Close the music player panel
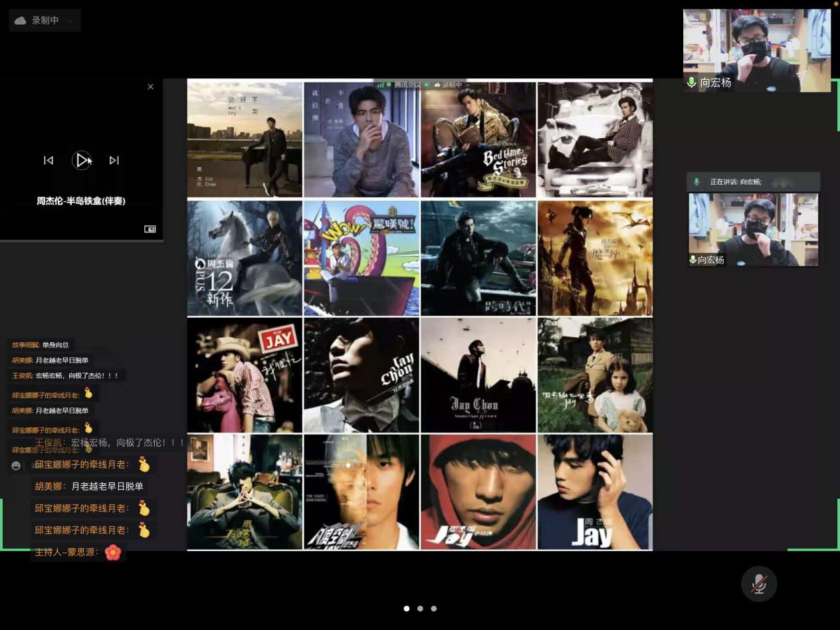This screenshot has width=840, height=630. coord(150,87)
